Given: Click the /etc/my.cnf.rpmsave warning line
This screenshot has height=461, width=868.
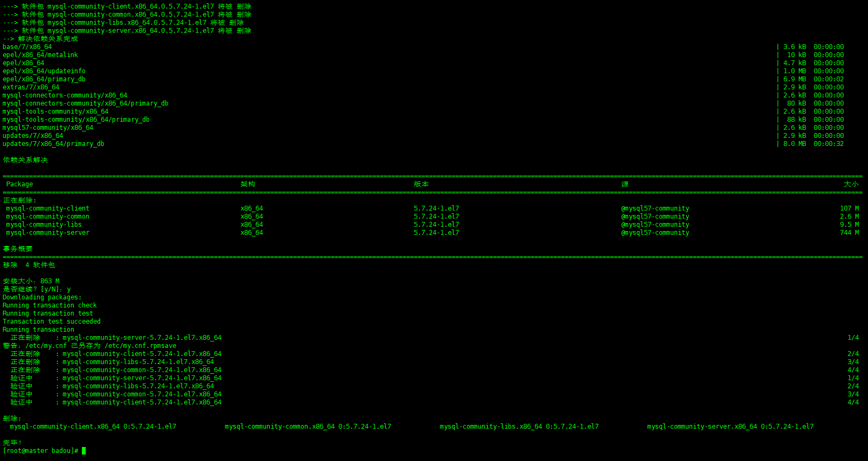Looking at the screenshot, I should pyautogui.click(x=89, y=346).
